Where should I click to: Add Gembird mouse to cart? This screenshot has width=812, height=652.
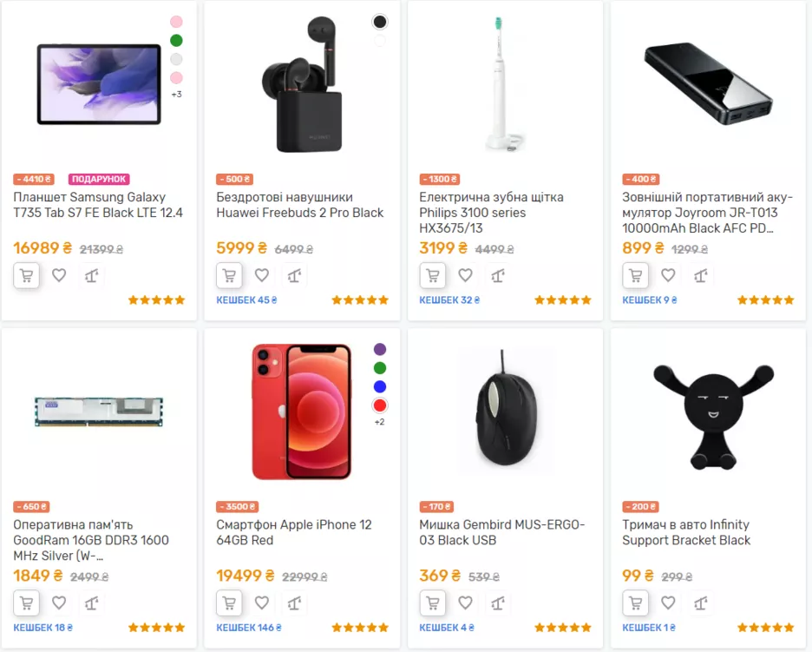(x=433, y=603)
